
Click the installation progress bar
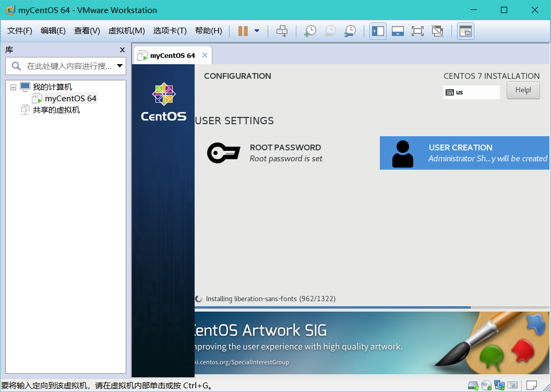pyautogui.click(x=372, y=307)
